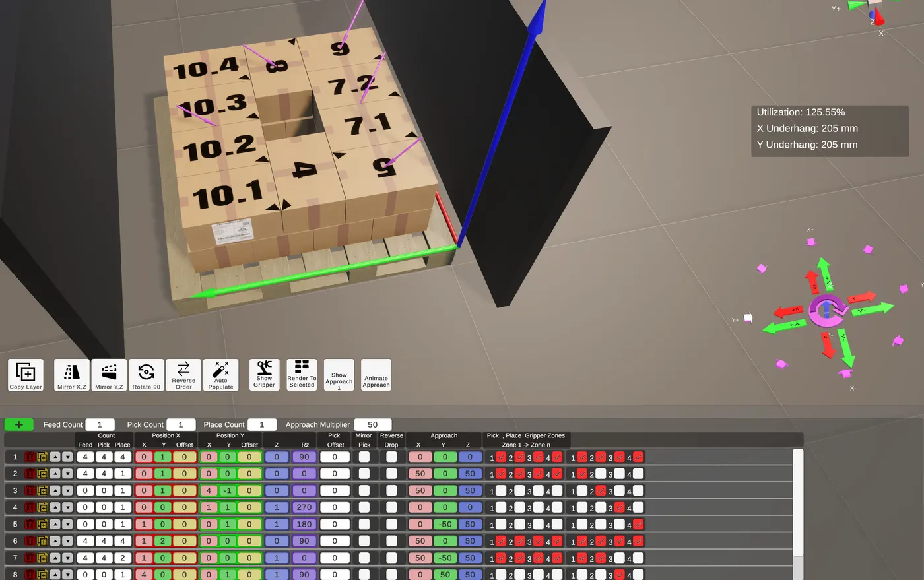Click the Pick Offset field in row 2
This screenshot has height=580, width=924.
click(x=335, y=474)
